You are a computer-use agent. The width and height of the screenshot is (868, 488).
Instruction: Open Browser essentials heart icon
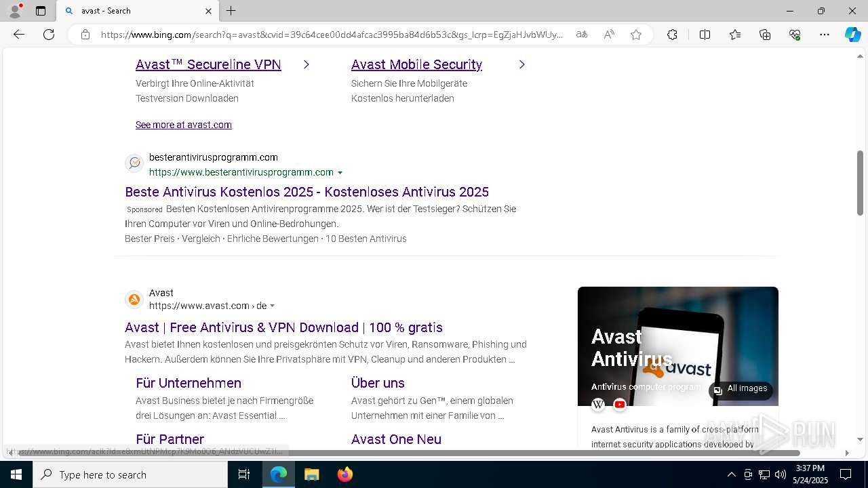pyautogui.click(x=795, y=35)
